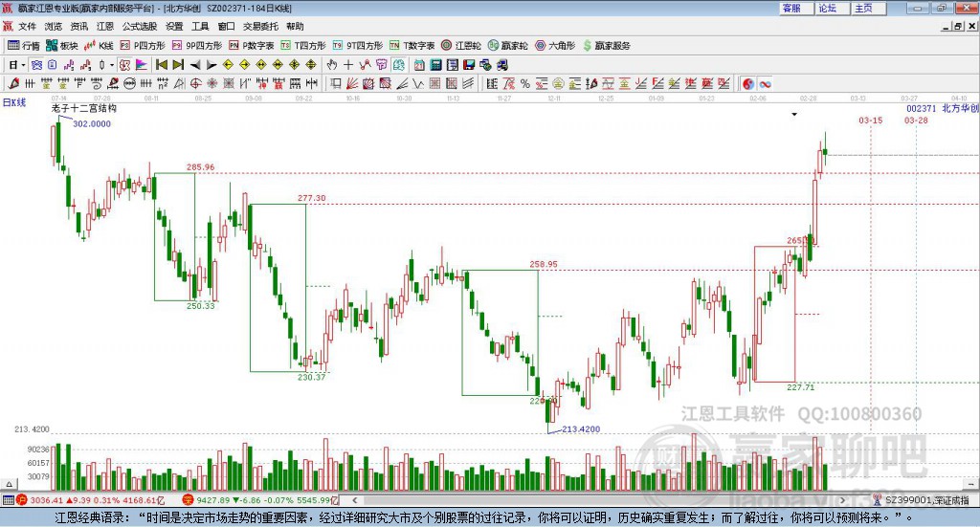The width and height of the screenshot is (980, 527).
Task: Click the 302.0000 high price label
Action: 92,123
